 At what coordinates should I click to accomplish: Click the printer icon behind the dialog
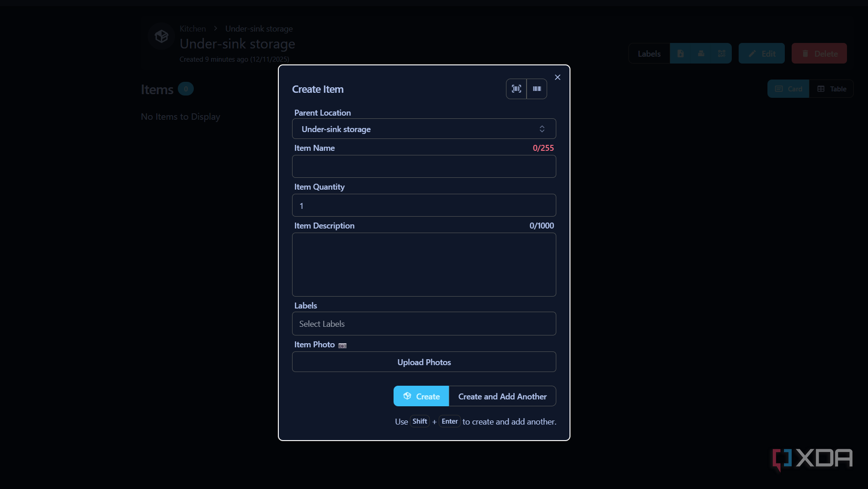(701, 53)
